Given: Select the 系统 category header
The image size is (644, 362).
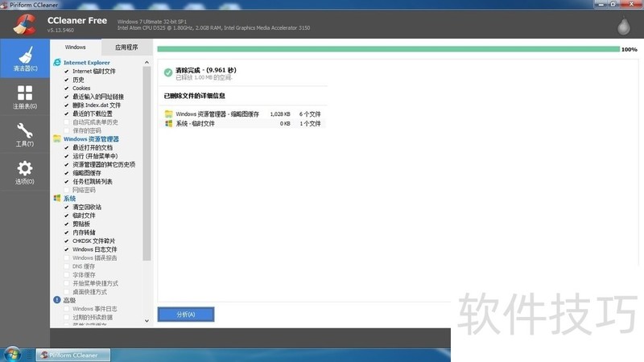Looking at the screenshot, I should coord(69,198).
